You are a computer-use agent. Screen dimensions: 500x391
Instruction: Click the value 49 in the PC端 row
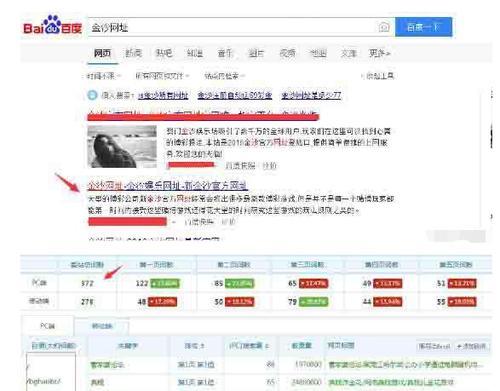367,284
